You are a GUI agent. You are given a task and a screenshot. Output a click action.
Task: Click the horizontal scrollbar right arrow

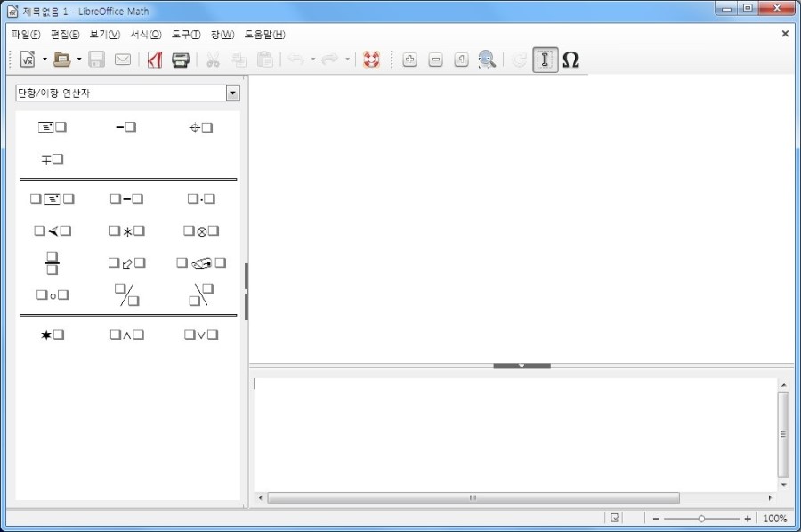[x=770, y=498]
